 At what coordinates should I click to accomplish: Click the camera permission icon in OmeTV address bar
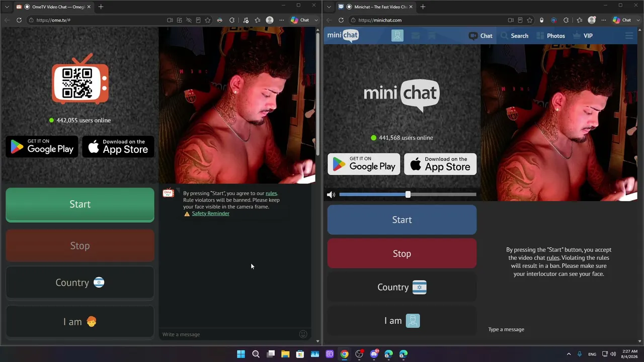click(x=170, y=20)
